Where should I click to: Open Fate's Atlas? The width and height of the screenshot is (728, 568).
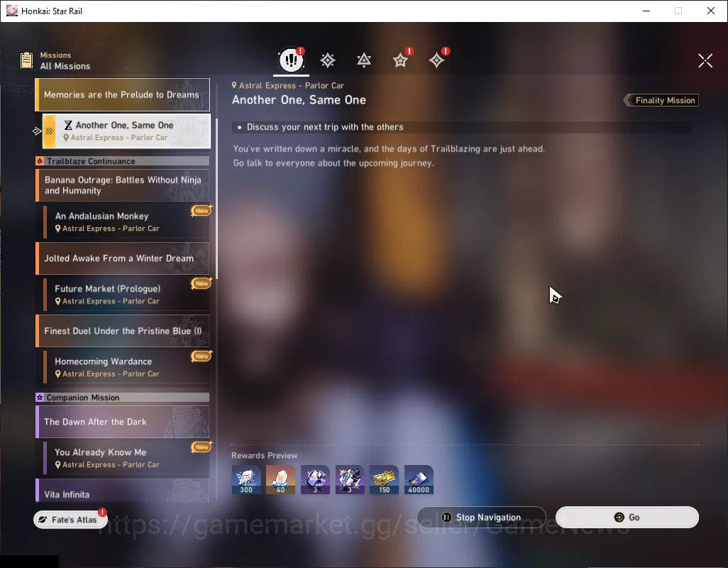(70, 520)
